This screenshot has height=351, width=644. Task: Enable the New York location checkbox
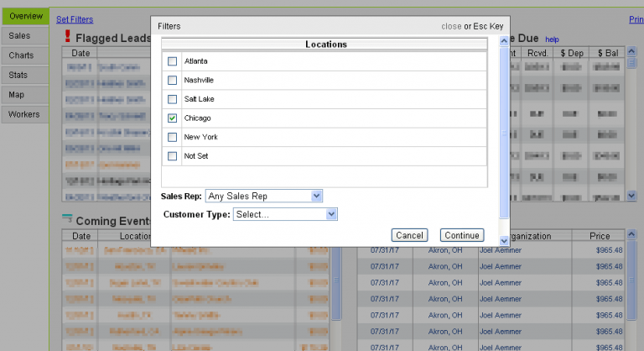point(173,137)
